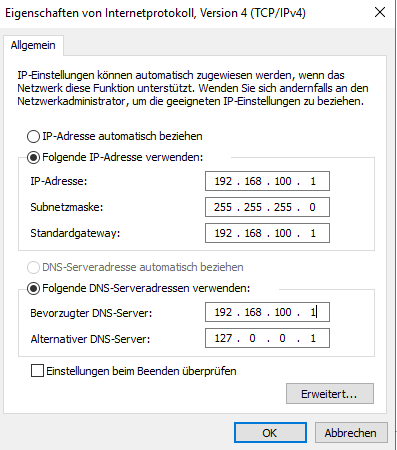Click the dialog title bar text
This screenshot has width=397, height=450.
(155, 13)
